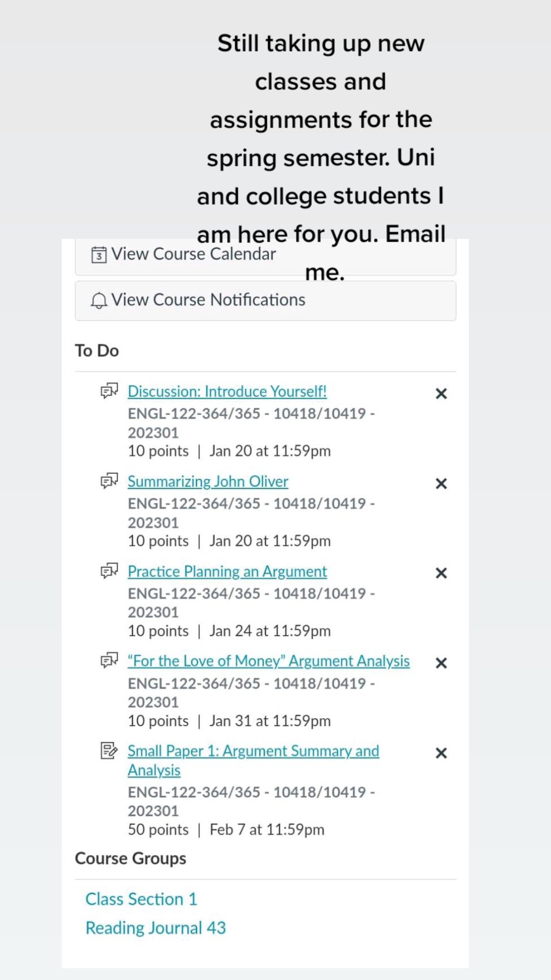Open the Summarizing John Oliver discussion
Viewport: 551px width, 980px height.
[x=208, y=482]
